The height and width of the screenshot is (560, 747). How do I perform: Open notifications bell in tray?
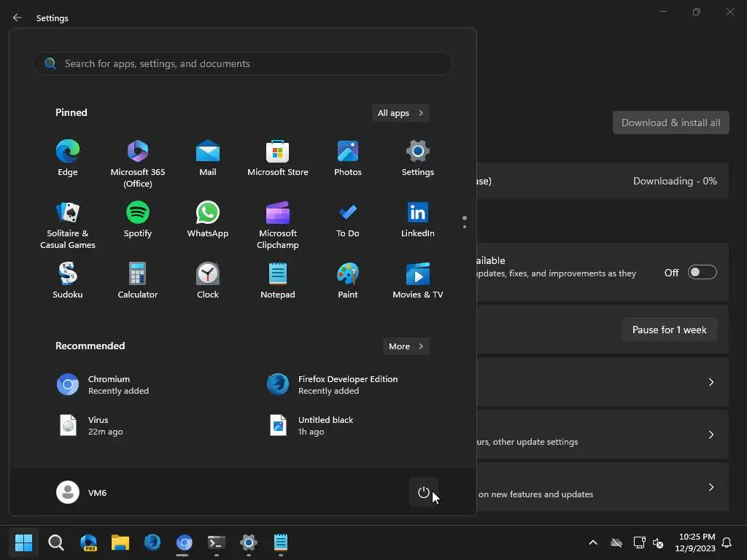[727, 542]
